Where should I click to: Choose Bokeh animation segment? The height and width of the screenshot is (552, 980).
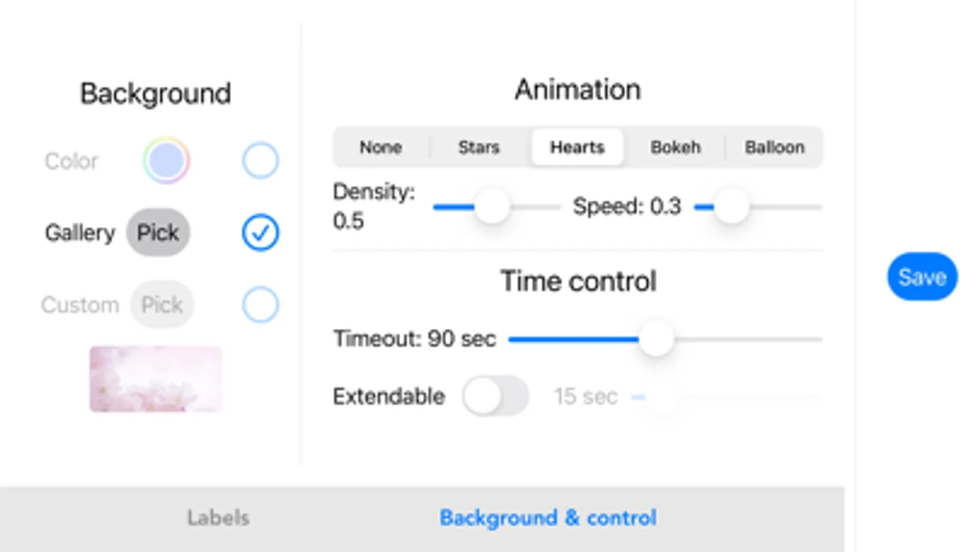tap(675, 147)
